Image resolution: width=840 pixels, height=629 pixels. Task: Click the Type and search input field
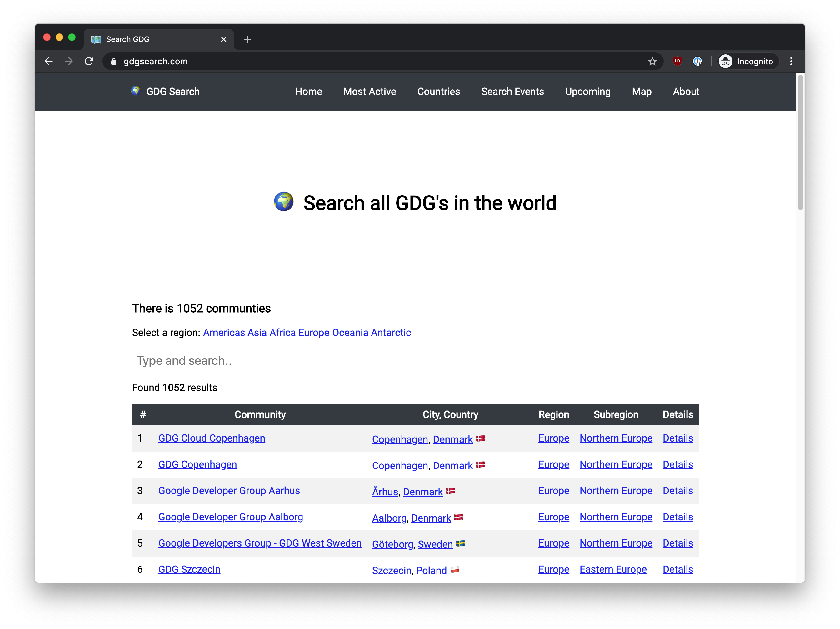(215, 360)
